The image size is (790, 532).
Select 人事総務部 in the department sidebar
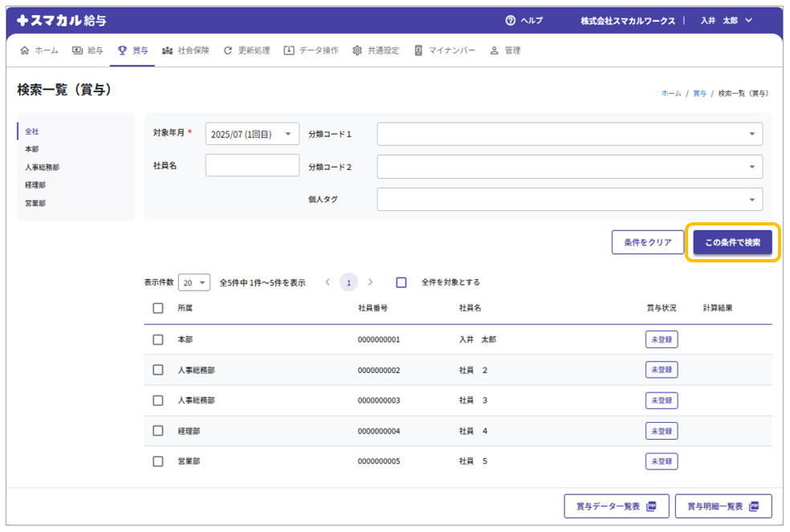(x=42, y=167)
